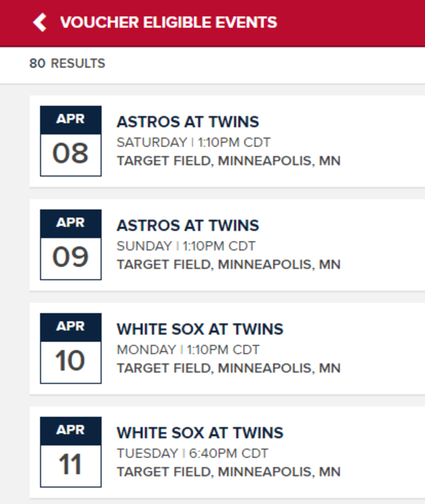
Task: Click the Monday 1:10PM CDT game time
Action: [188, 350]
